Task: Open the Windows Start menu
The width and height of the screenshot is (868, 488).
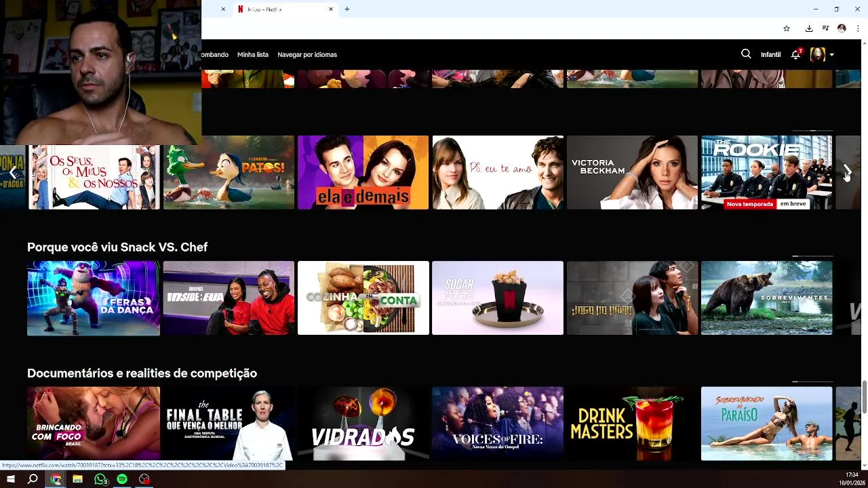Action: 11,479
